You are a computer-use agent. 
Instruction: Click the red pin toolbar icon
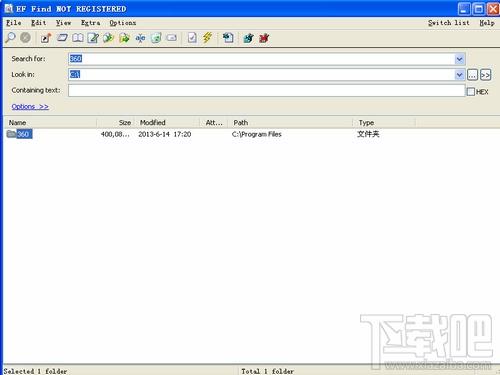[264, 38]
